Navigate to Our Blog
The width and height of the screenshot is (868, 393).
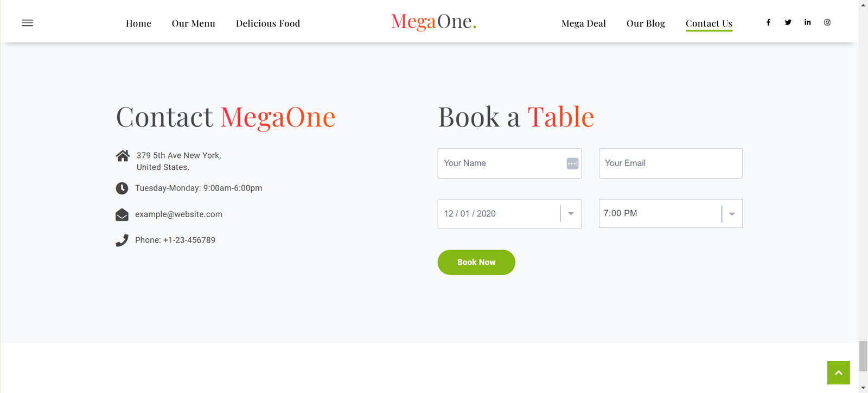point(646,23)
